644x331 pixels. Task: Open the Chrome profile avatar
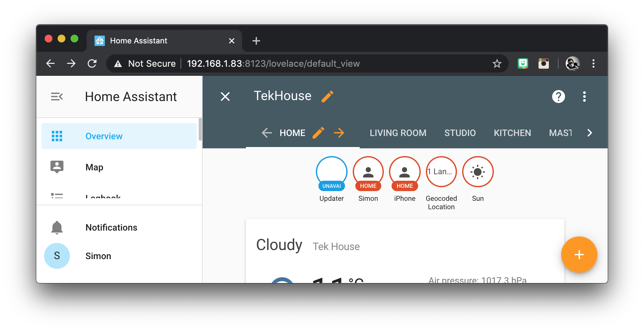pos(573,63)
